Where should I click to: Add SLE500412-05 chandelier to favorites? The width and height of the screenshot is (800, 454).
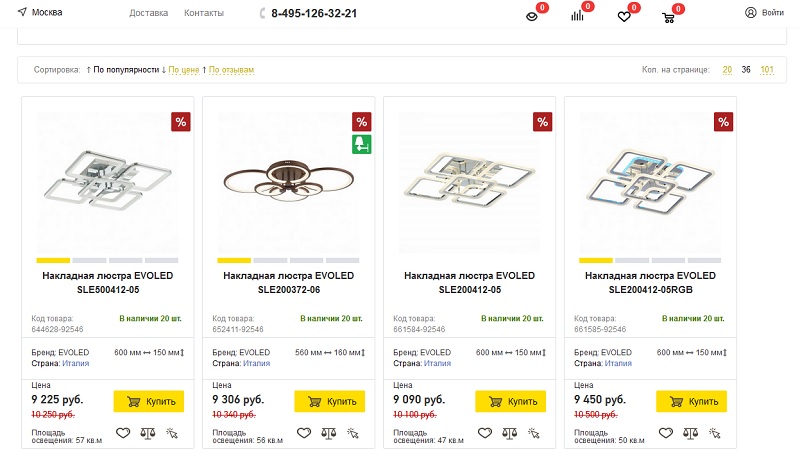[123, 433]
